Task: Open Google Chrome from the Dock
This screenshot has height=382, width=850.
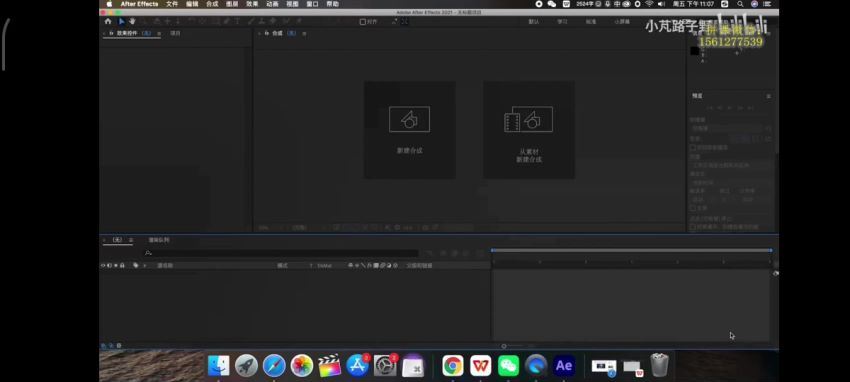Action: coord(453,366)
